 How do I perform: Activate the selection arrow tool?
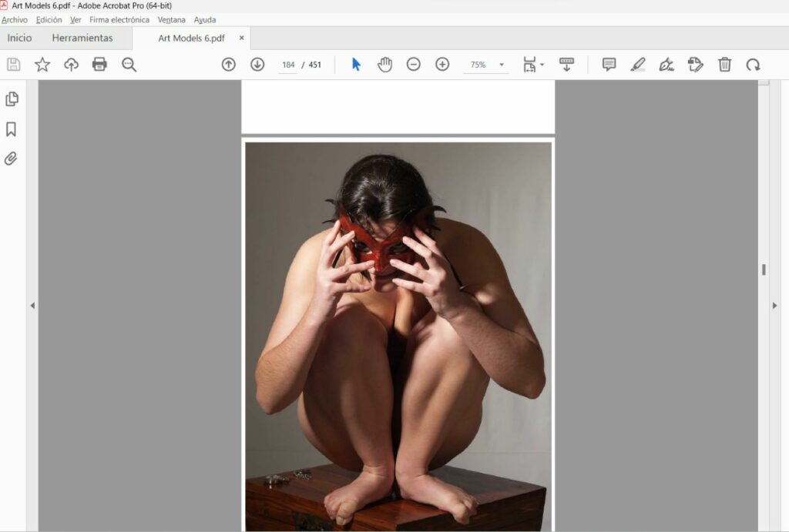[356, 65]
